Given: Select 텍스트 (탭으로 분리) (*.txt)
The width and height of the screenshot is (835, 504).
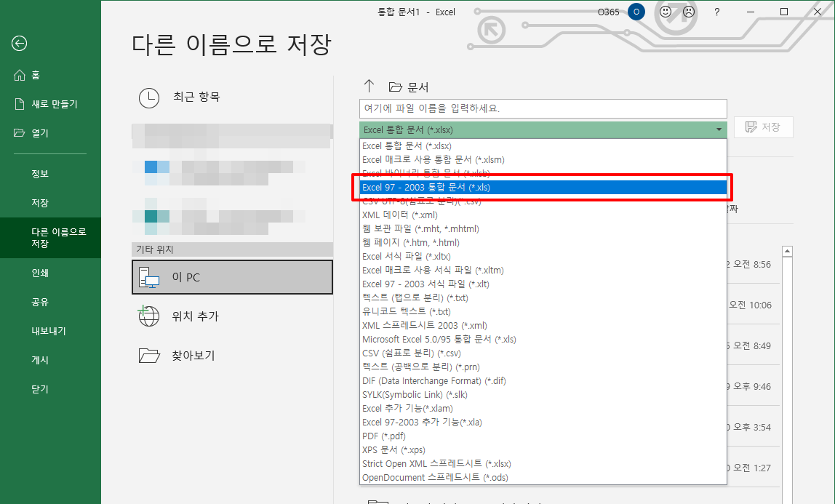Looking at the screenshot, I should tap(543, 298).
